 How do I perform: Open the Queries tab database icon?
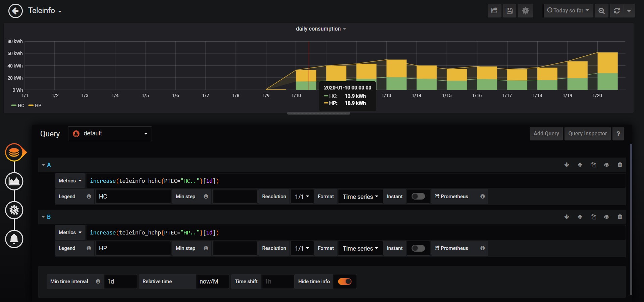click(x=14, y=153)
